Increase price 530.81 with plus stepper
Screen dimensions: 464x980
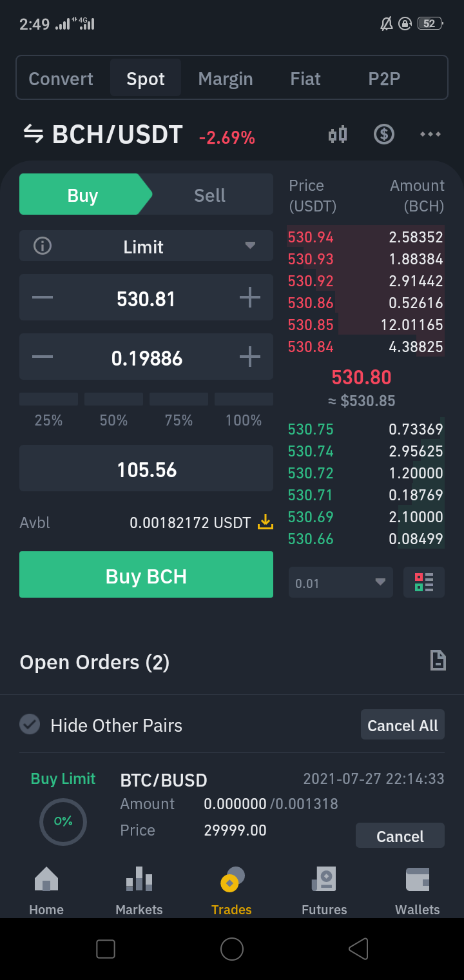[x=250, y=297]
